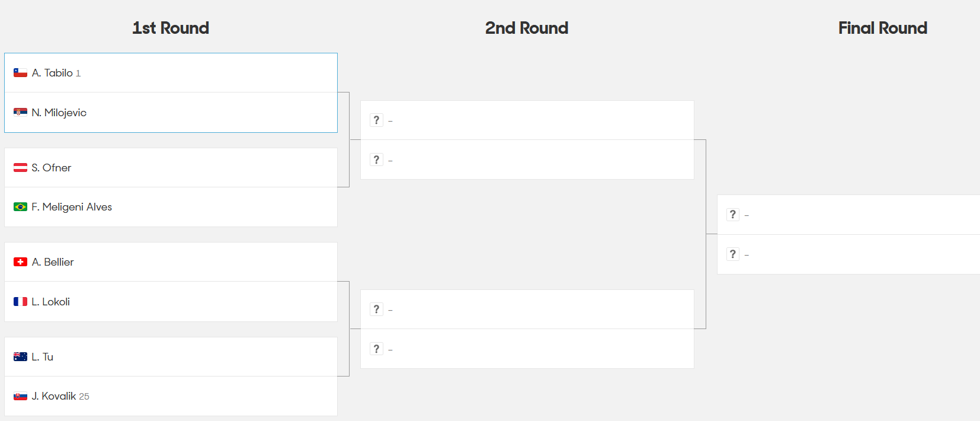The height and width of the screenshot is (421, 980).
Task: Click the France flag beside L. Lokoli
Action: click(x=20, y=302)
